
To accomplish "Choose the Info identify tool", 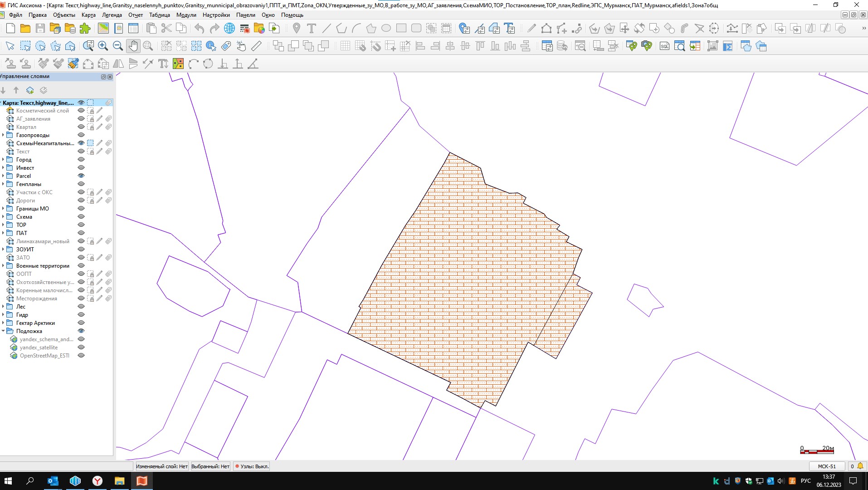I will click(x=211, y=46).
